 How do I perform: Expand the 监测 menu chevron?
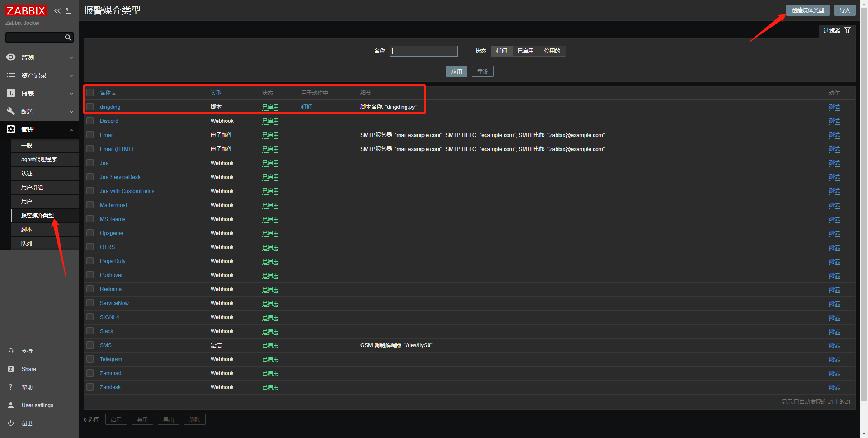coord(71,58)
